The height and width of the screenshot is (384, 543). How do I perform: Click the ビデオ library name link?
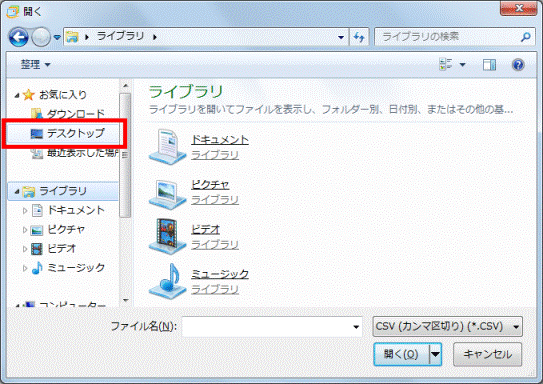[x=206, y=229]
